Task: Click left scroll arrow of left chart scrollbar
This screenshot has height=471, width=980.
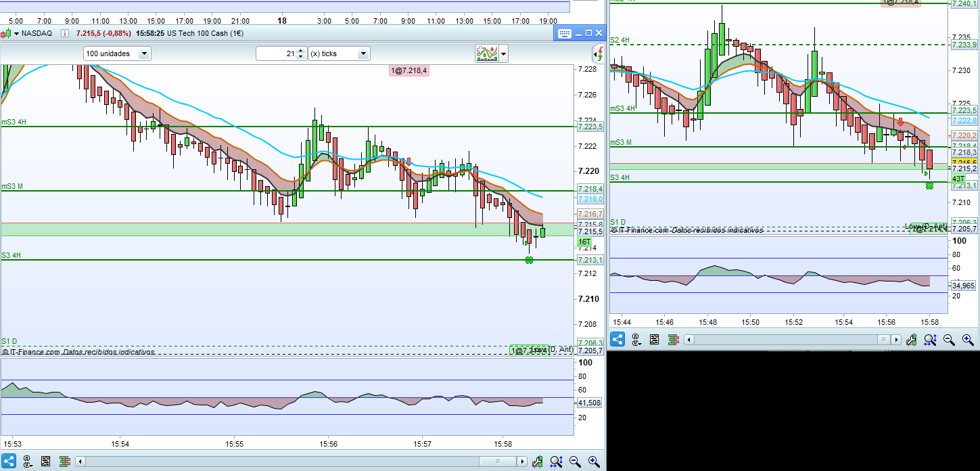Action: click(x=80, y=462)
